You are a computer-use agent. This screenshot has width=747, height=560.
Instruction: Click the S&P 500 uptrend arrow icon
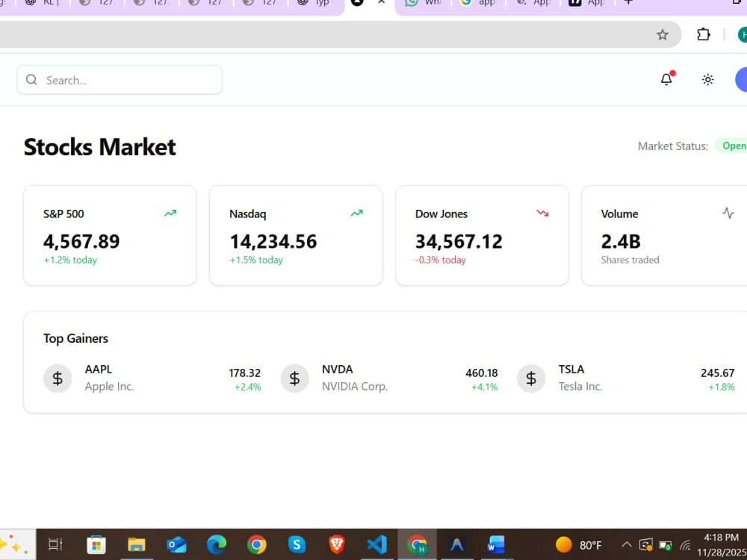tap(170, 214)
